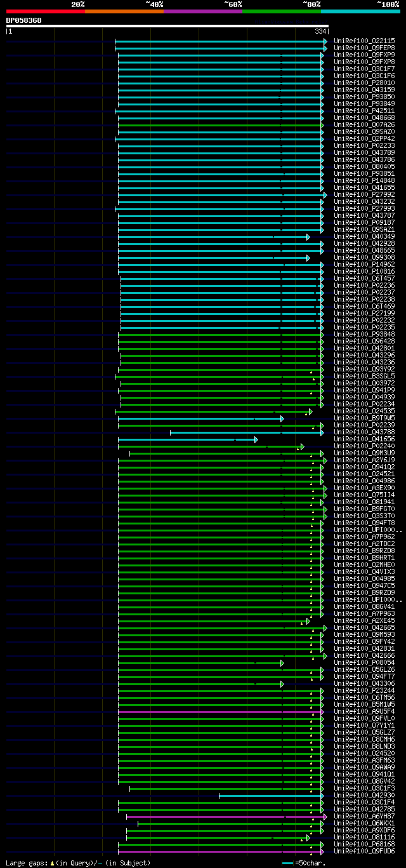Click the purple segment of identity scale
The height and width of the screenshot is (868, 406).
203,11
